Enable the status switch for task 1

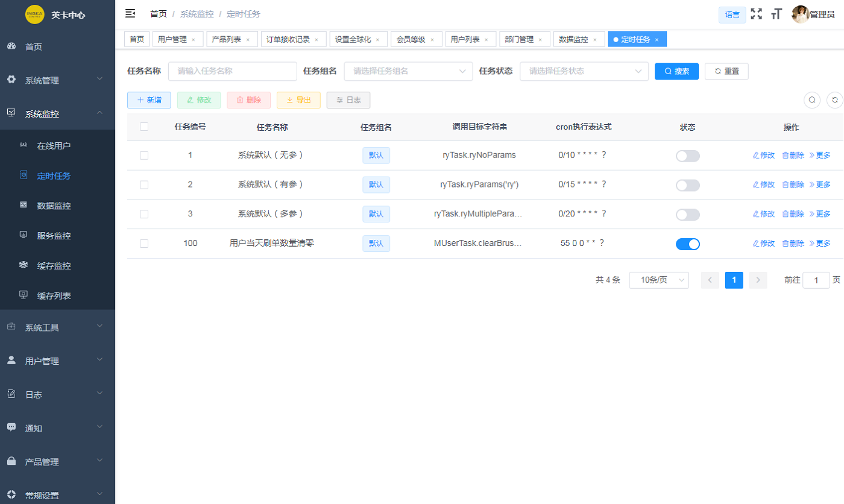coord(687,156)
